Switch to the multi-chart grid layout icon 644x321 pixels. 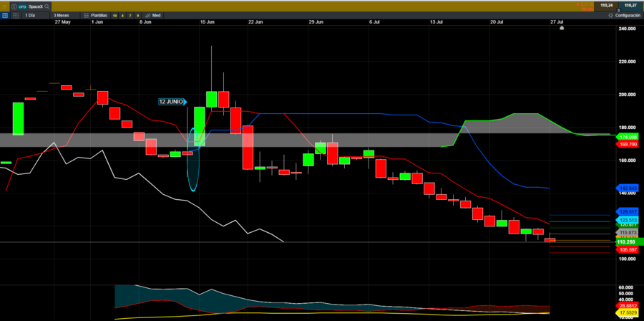pos(16,15)
